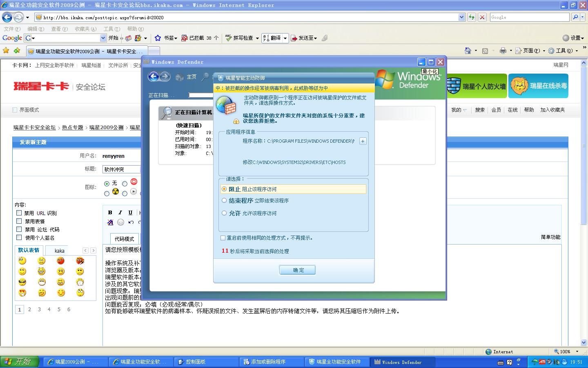Viewport: 588px width, 368px height.
Task: Apply underline formatting in the post editor
Action: [x=130, y=213]
